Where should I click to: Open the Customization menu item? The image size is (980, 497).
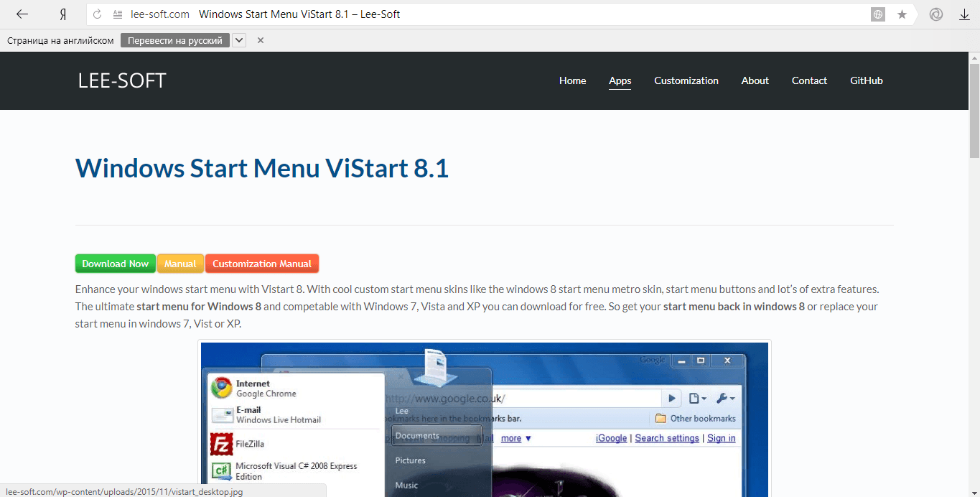coord(686,80)
